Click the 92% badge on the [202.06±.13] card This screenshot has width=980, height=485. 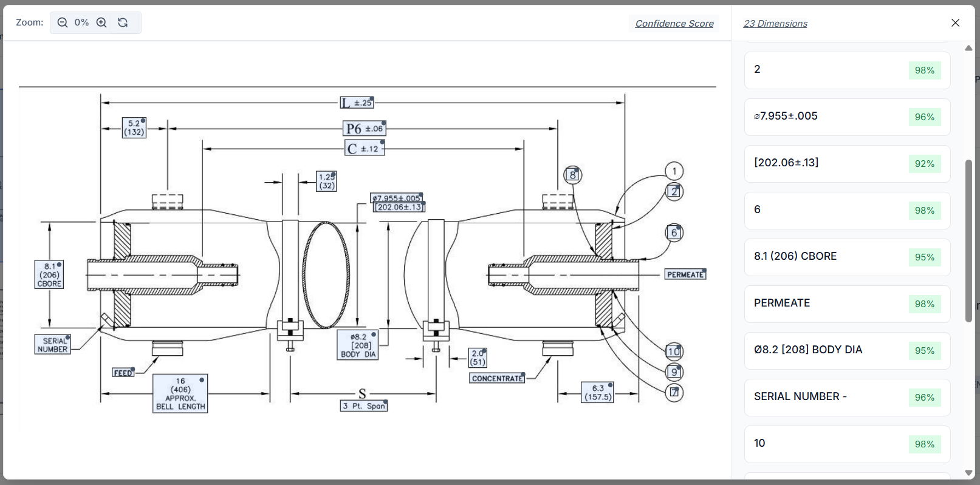[x=925, y=164]
